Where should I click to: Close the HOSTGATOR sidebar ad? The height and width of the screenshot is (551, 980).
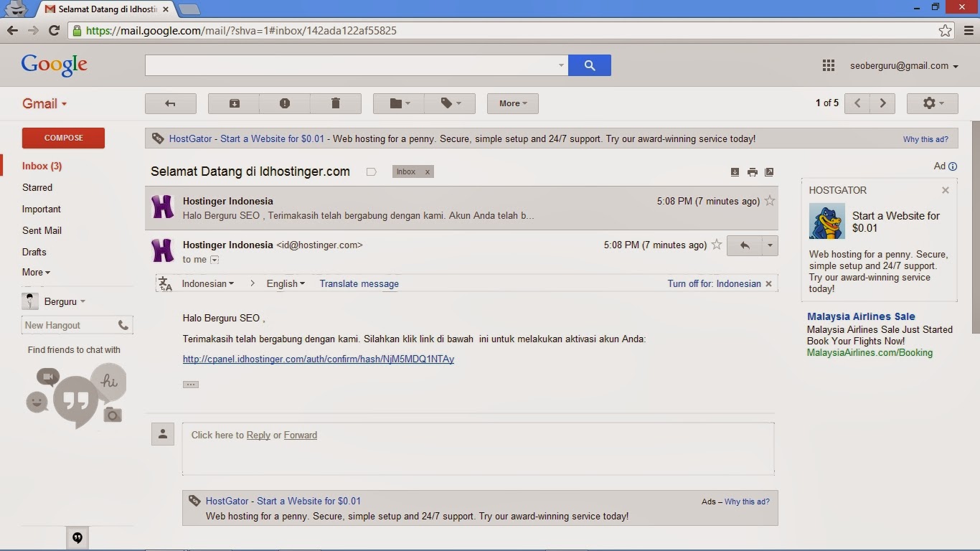pos(946,190)
